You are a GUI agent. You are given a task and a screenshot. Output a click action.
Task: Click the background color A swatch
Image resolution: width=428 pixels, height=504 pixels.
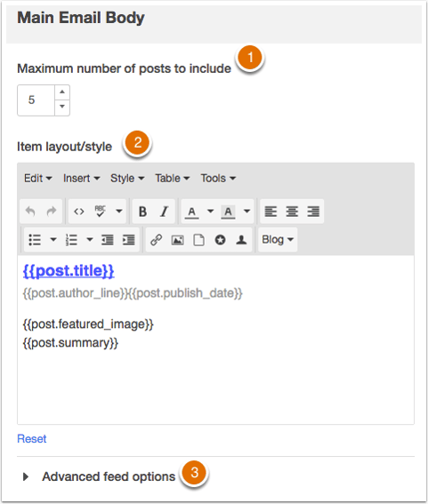228,212
